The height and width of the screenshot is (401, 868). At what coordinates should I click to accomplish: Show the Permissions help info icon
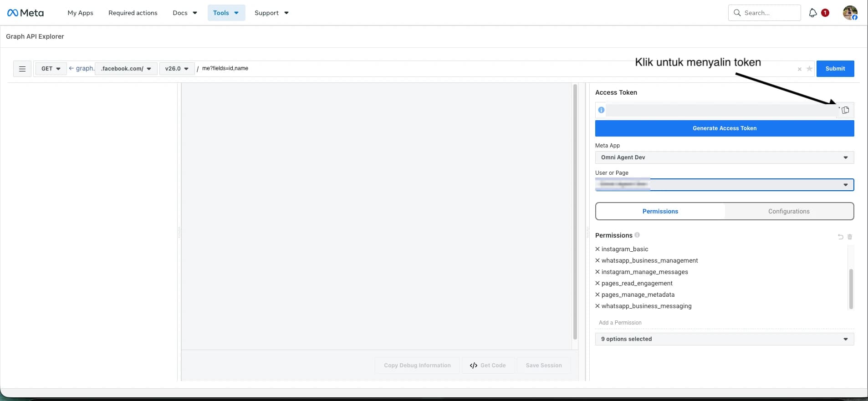637,235
